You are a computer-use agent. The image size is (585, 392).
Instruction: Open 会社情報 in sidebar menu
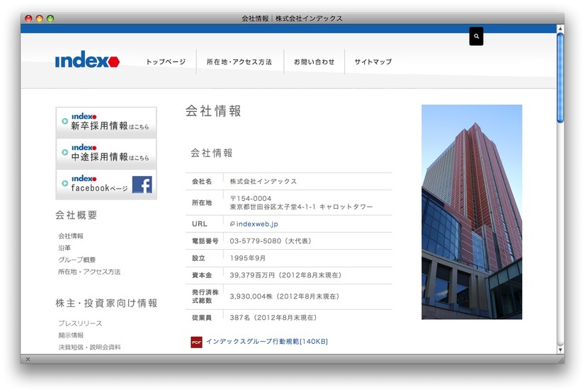tap(71, 236)
